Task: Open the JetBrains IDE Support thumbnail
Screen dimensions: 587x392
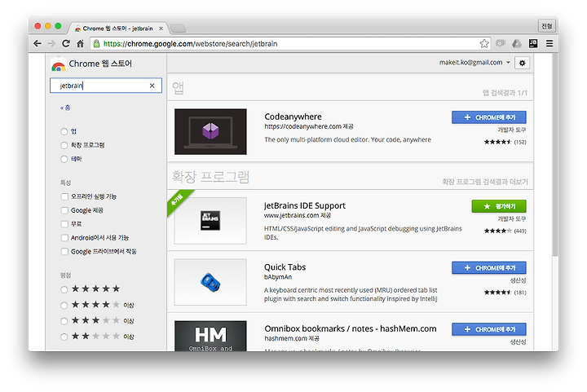Action: [x=210, y=221]
